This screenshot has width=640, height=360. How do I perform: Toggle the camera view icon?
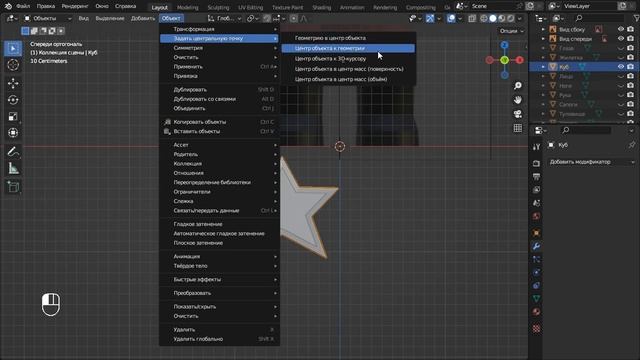click(x=518, y=114)
